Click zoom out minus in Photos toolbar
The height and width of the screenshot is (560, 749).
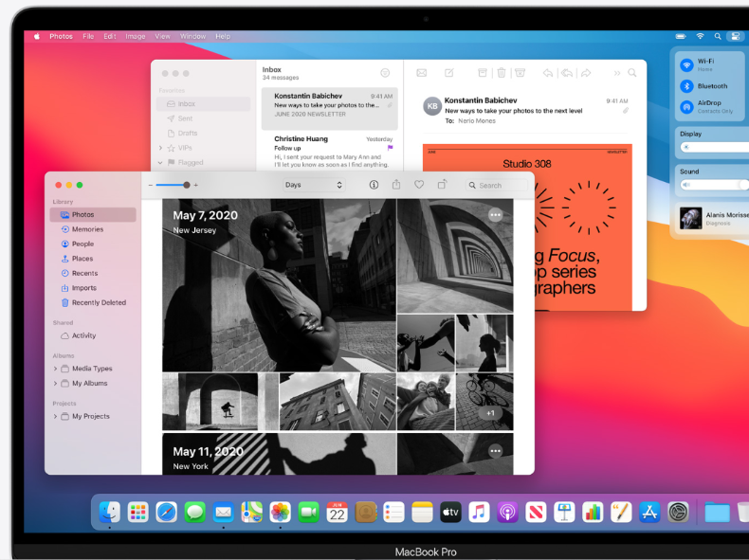(151, 185)
